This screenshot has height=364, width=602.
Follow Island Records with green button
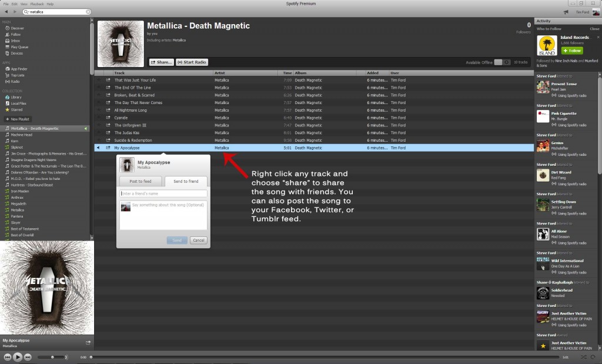point(555,51)
